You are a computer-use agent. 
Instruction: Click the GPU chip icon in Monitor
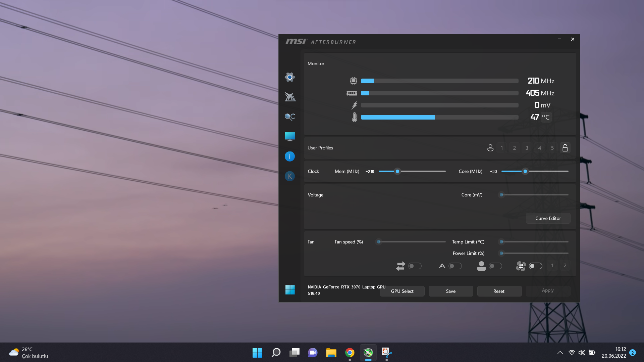pyautogui.click(x=353, y=81)
